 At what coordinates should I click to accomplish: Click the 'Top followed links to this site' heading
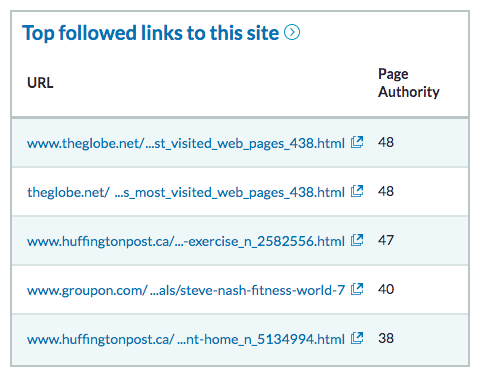[x=150, y=33]
